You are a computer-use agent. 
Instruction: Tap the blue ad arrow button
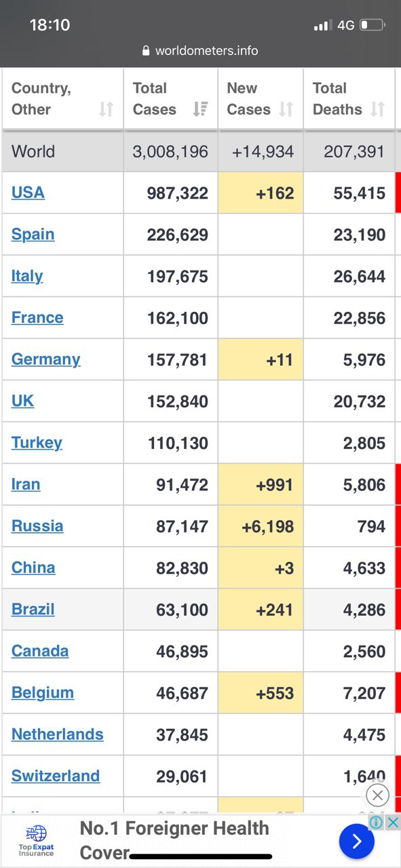point(357,842)
